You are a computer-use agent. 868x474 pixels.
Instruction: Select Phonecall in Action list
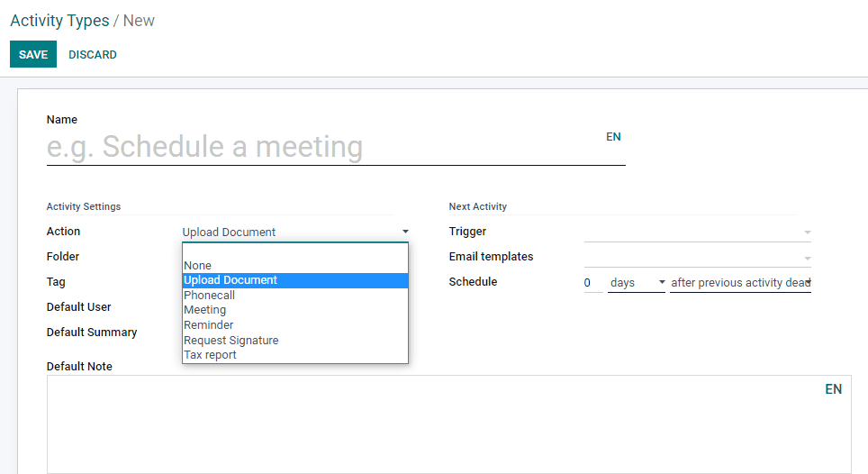tap(210, 296)
